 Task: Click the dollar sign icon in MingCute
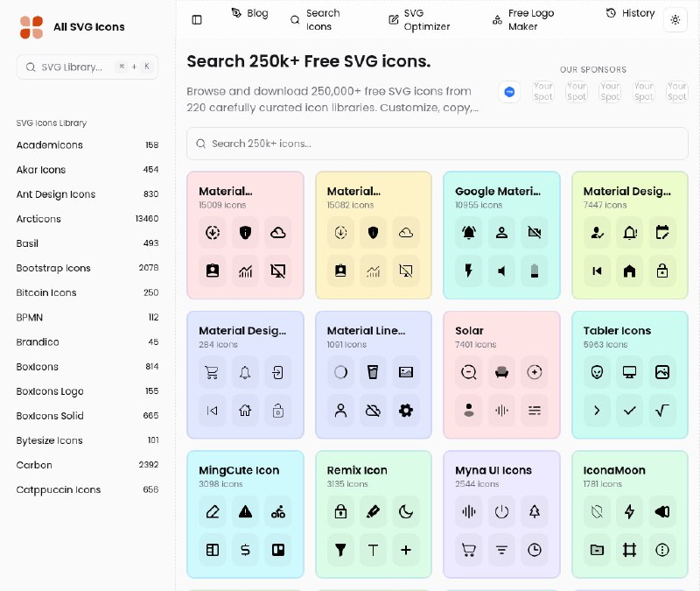(245, 551)
